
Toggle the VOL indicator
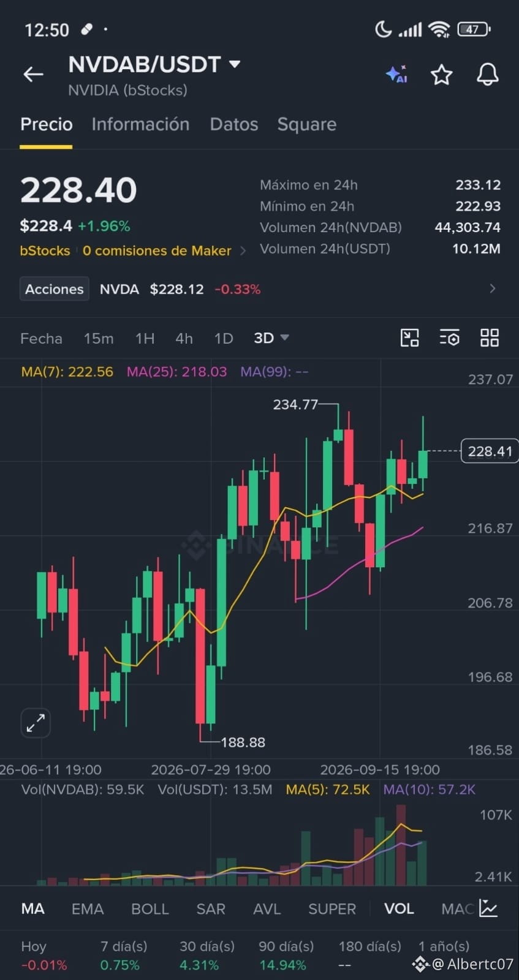tap(399, 909)
